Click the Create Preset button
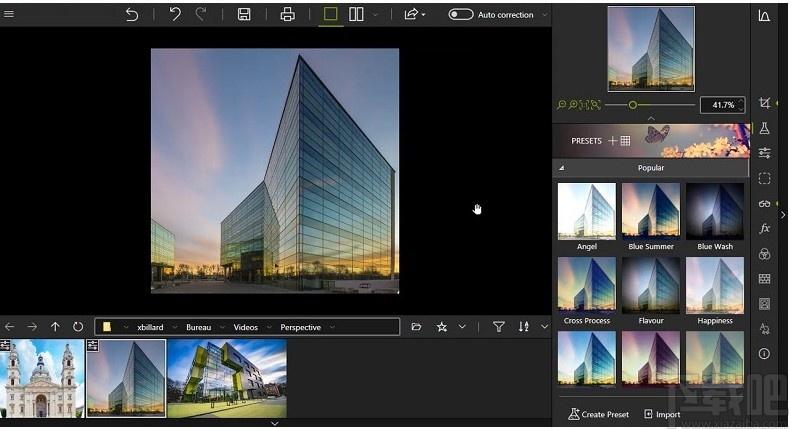 point(600,414)
